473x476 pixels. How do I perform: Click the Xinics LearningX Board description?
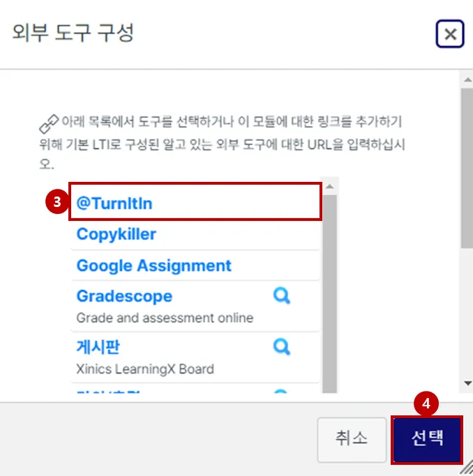point(145,369)
